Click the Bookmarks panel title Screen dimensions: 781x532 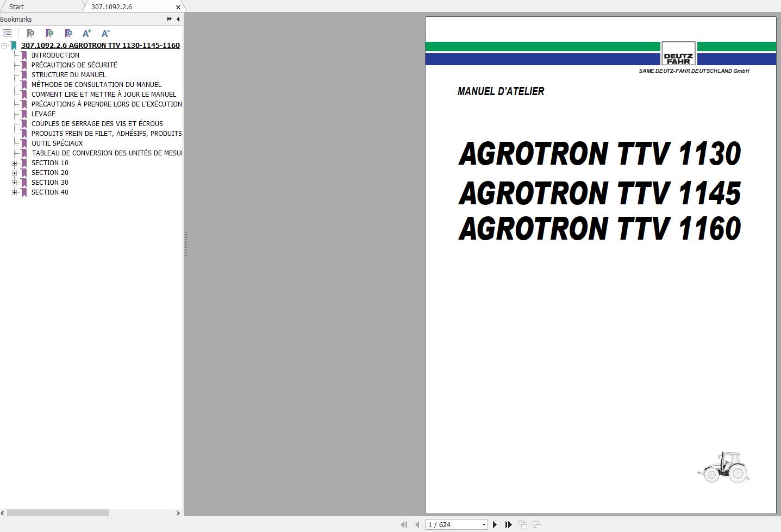[x=16, y=19]
